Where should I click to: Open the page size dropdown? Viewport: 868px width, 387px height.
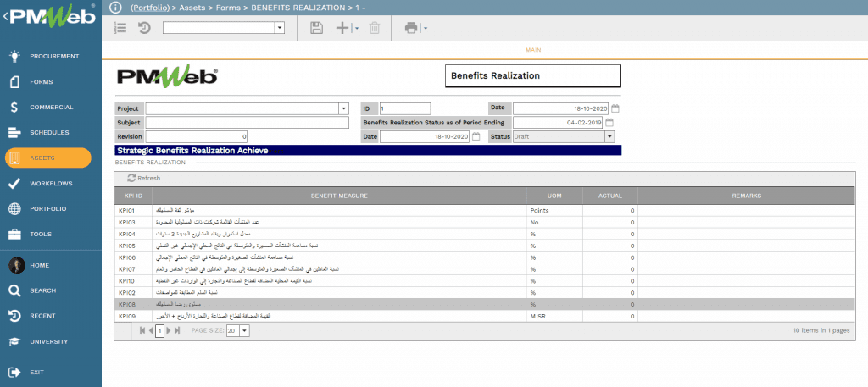tap(245, 330)
